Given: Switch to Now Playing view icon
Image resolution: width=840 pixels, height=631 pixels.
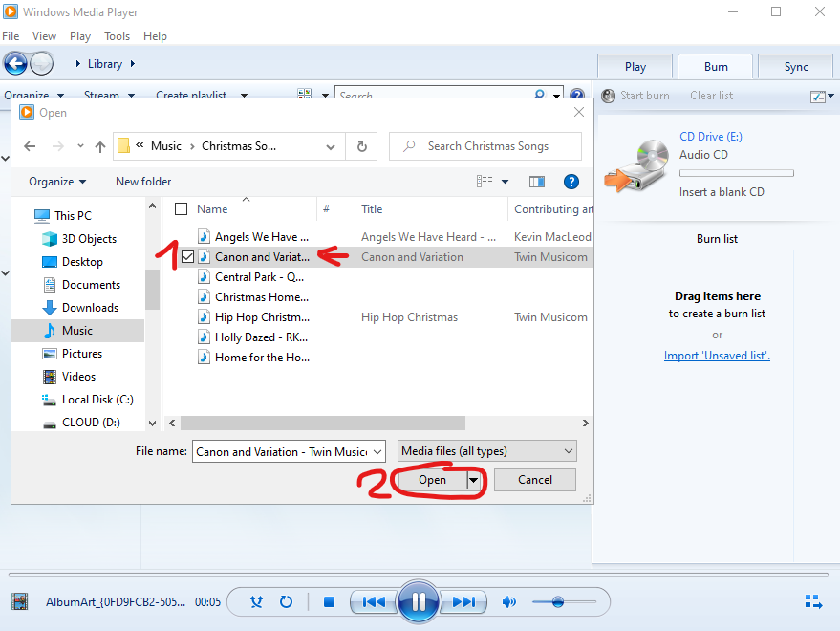Looking at the screenshot, I should pyautogui.click(x=814, y=601).
